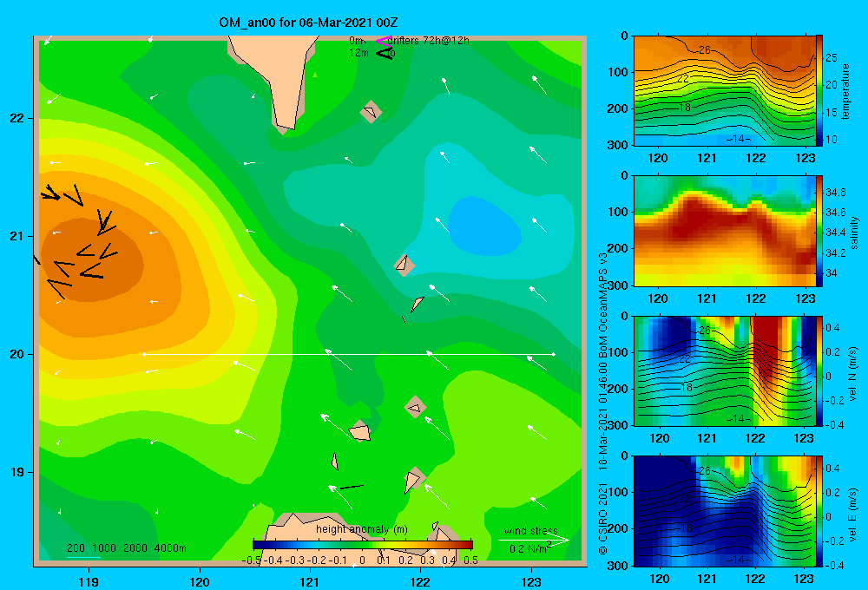This screenshot has height=590, width=868.
Task: Click the 34.2 tick on salinity colorbar
Action: 835,253
